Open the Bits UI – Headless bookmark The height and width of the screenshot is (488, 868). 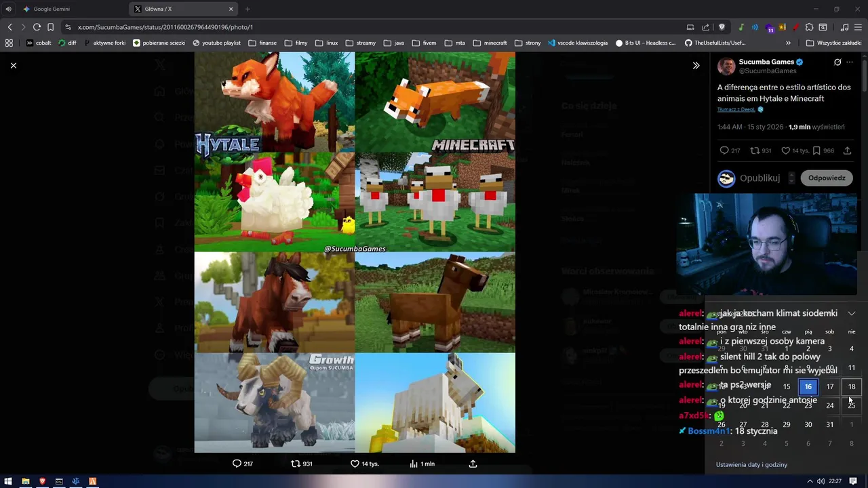click(x=646, y=43)
